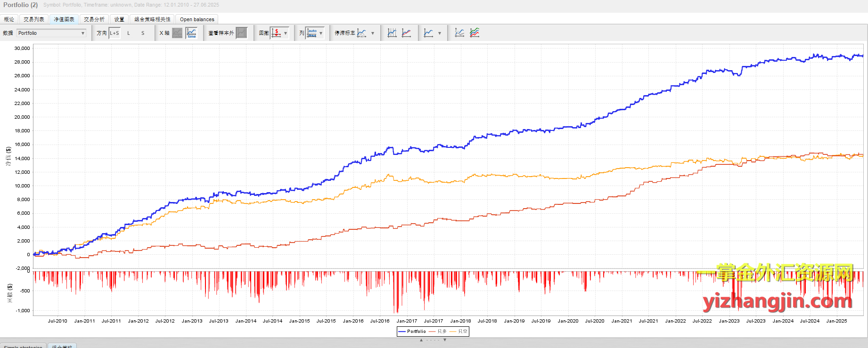868x348 pixels.
Task: Click the multi-colored lines chart icon
Action: pos(475,33)
